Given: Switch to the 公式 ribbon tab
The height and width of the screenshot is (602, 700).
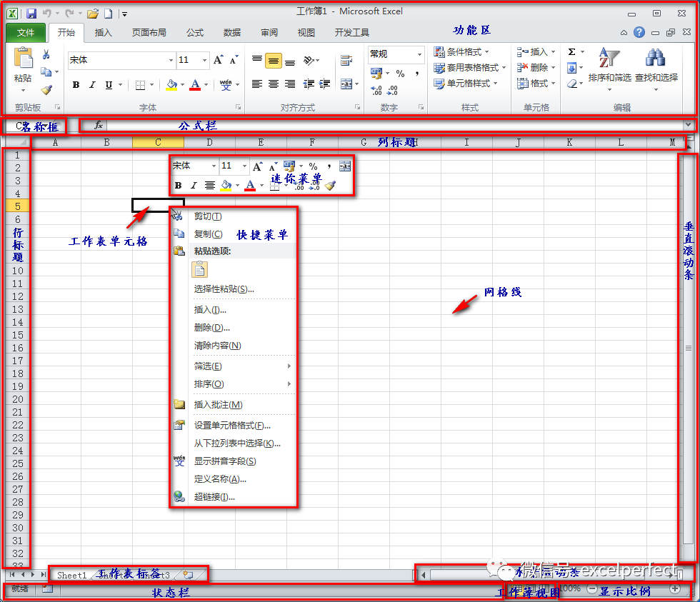Looking at the screenshot, I should coord(194,33).
